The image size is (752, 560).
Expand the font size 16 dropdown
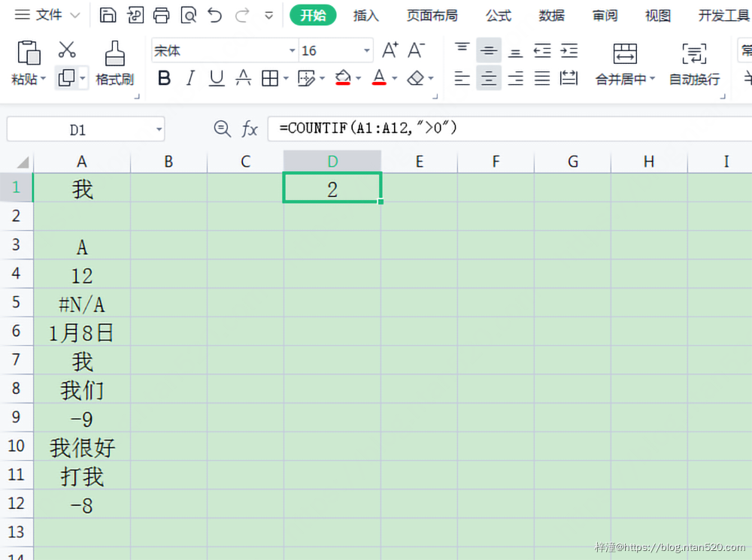coord(366,50)
